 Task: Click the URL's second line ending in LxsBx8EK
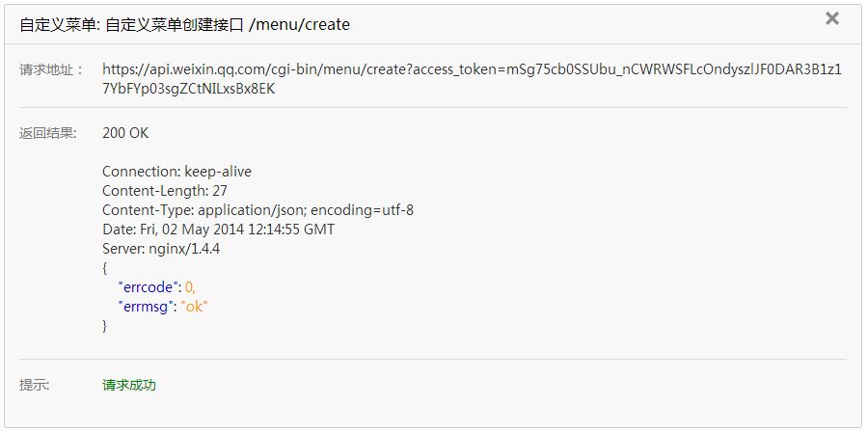(x=189, y=89)
